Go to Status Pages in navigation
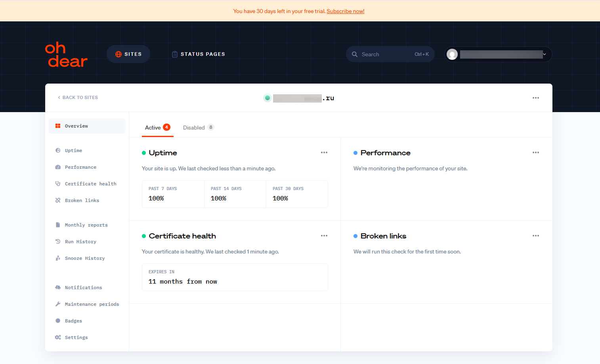The image size is (600, 364). click(198, 54)
